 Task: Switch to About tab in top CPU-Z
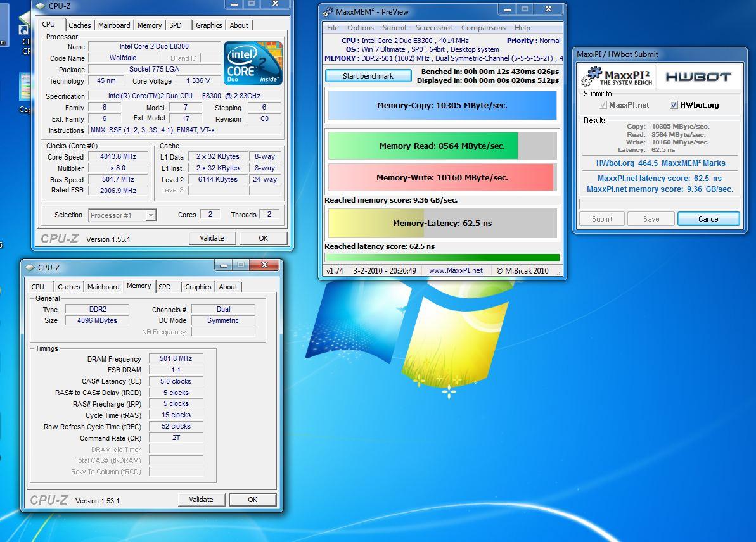(239, 25)
